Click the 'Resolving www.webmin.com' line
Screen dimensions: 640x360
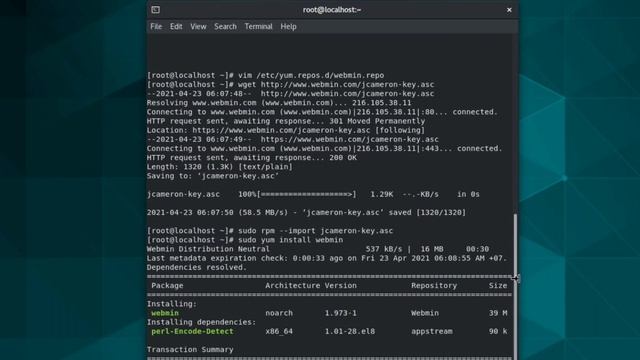tap(279, 103)
